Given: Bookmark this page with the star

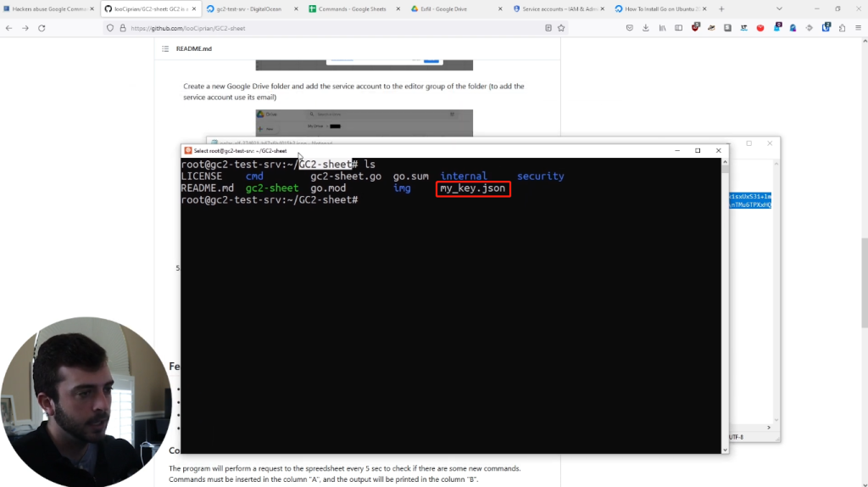Looking at the screenshot, I should [561, 28].
